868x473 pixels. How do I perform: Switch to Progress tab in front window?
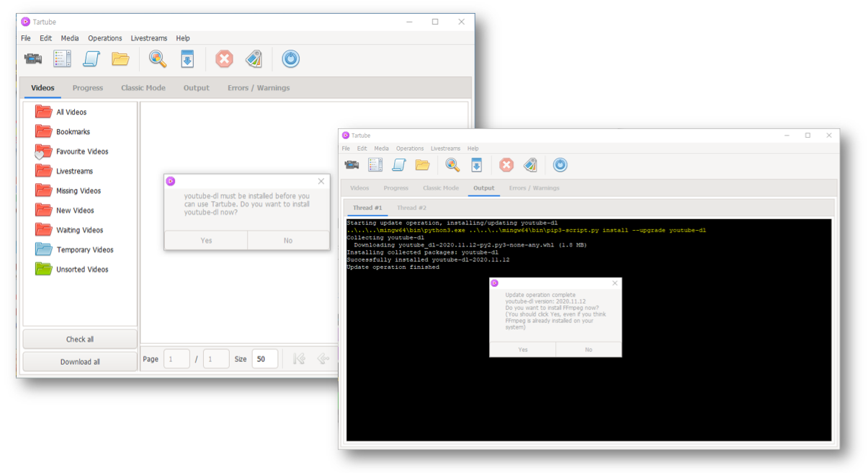pos(396,188)
